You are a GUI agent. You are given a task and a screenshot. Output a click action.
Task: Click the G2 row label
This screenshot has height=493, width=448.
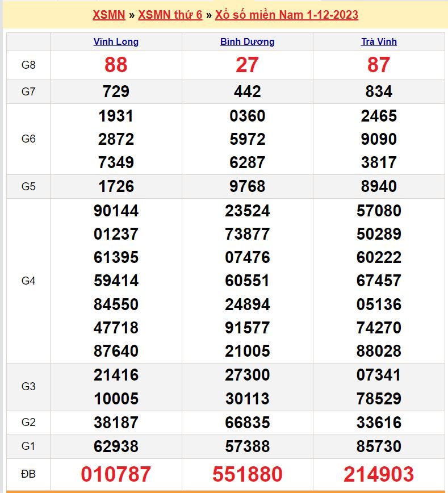28,422
